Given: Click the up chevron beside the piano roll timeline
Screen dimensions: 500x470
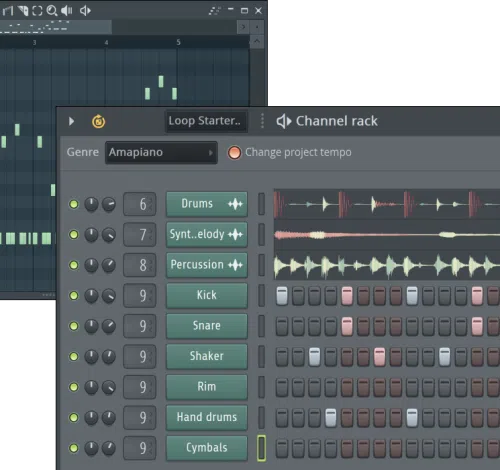Looking at the screenshot, I should (257, 41).
